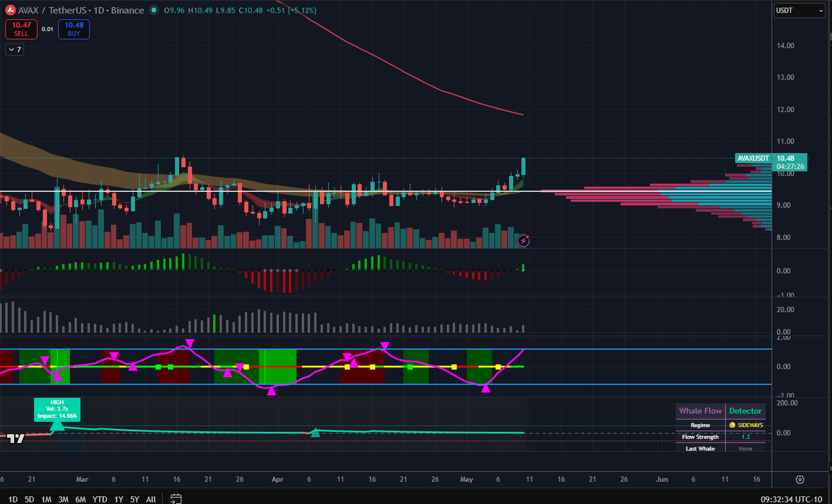The image size is (832, 504).
Task: Click the Regime row label
Action: pyautogui.click(x=700, y=425)
